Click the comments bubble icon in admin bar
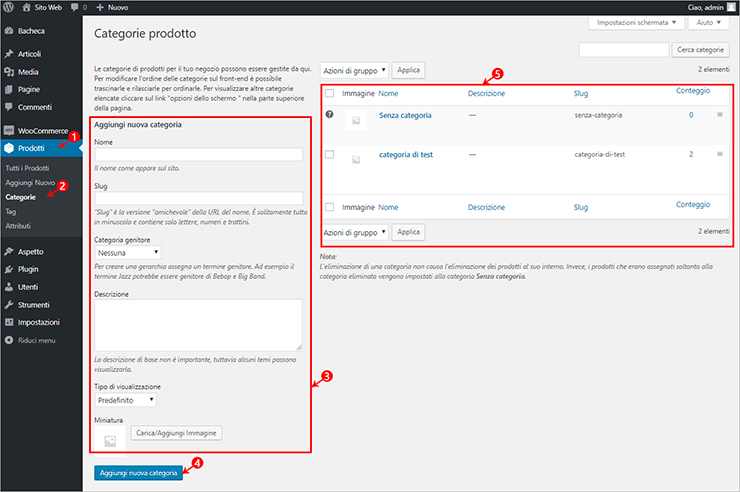740x492 pixels. (x=75, y=7)
